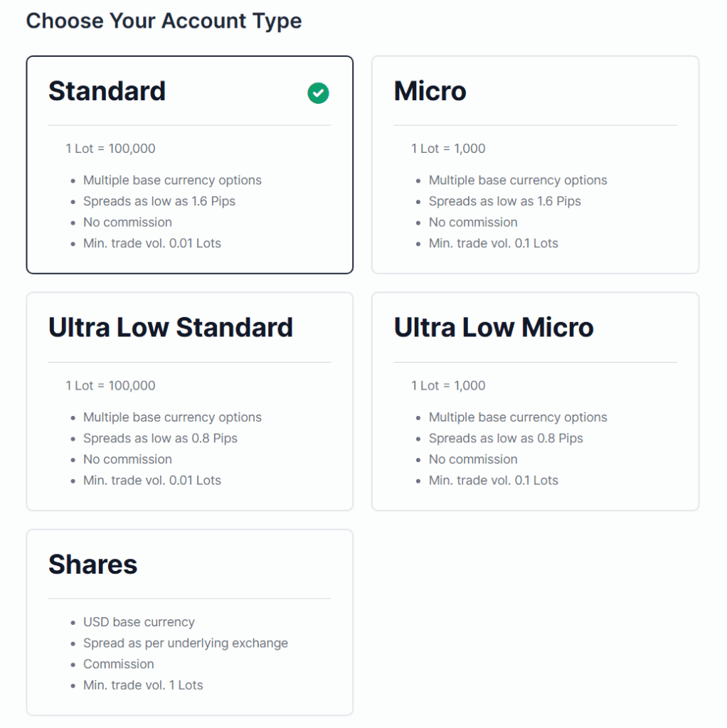Click the Standard heading text
The width and height of the screenshot is (727, 728).
tap(107, 90)
